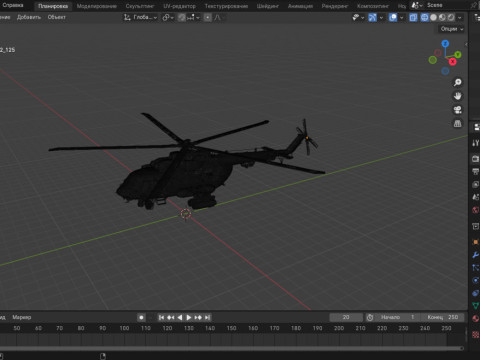Image resolution: width=480 pixels, height=360 pixels.
Task: Toggle camera view icon
Action: coord(458,110)
